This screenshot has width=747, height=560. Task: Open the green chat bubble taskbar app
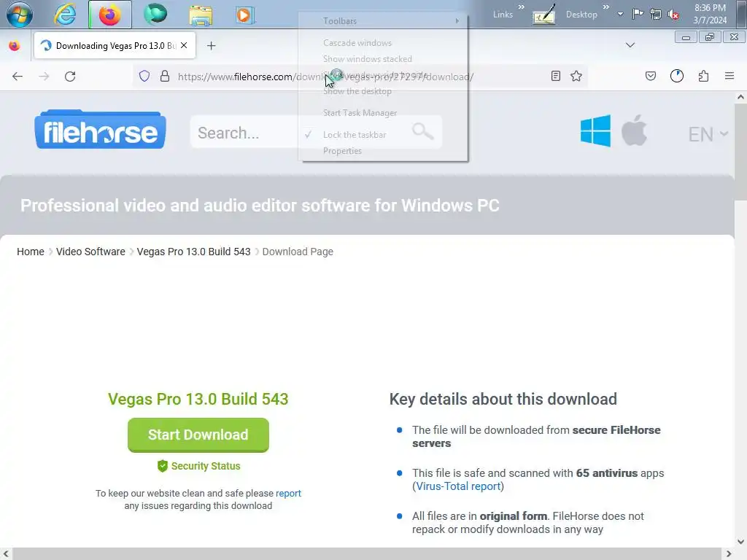pyautogui.click(x=155, y=14)
